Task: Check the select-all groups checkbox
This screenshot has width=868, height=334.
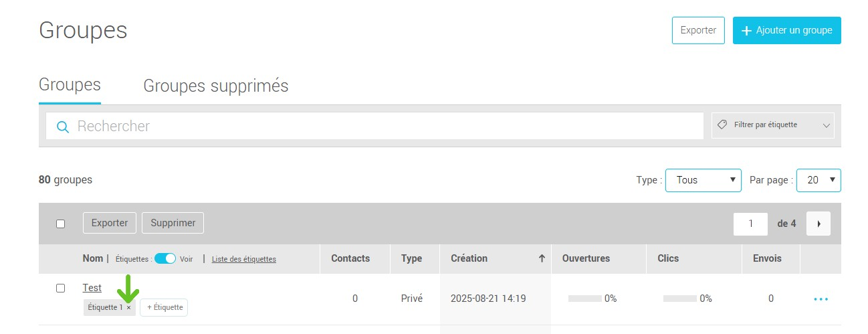Action: [60, 224]
